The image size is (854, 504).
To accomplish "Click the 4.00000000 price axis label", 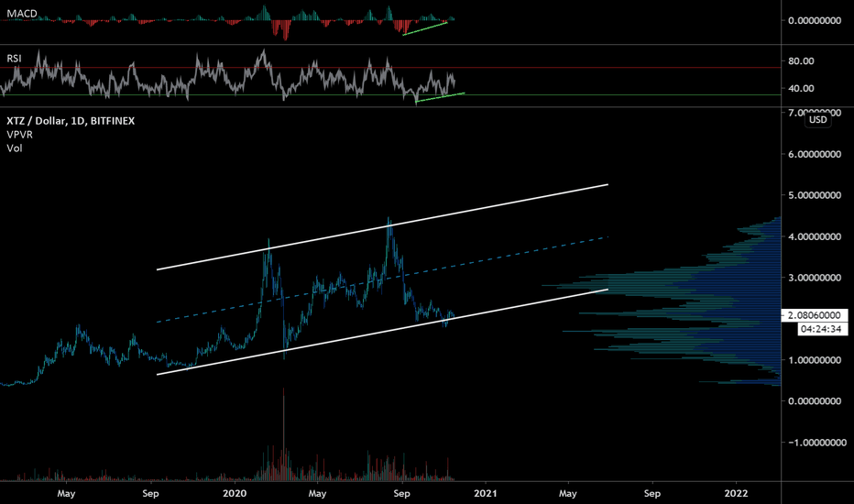I will pos(815,236).
